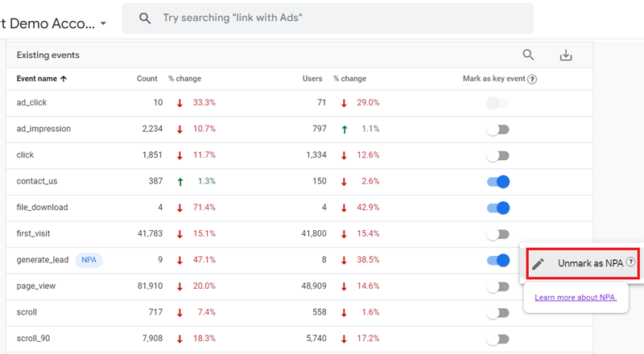The height and width of the screenshot is (354, 644).
Task: Click the magnifier icon in top search bar
Action: click(x=145, y=18)
